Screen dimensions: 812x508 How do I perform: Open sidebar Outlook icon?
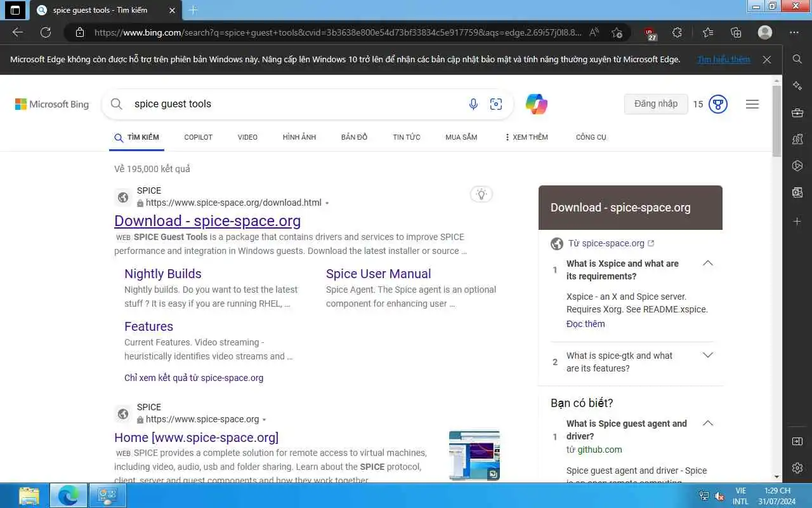797,193
